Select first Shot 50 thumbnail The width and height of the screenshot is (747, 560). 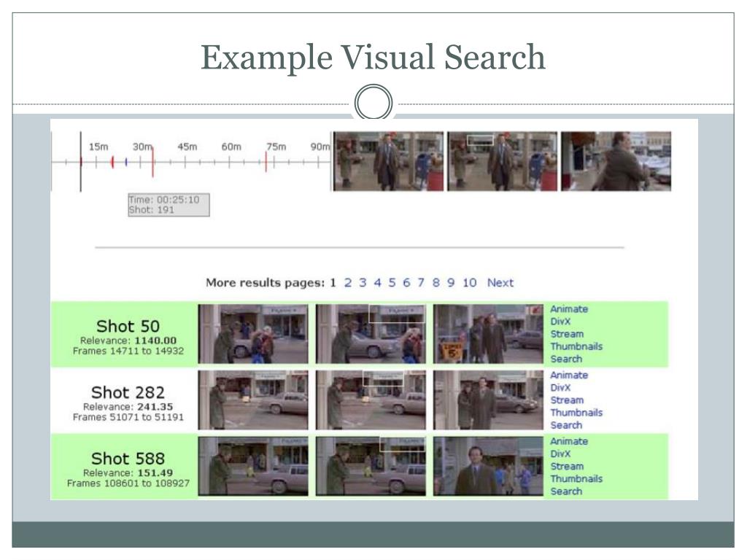click(x=253, y=334)
